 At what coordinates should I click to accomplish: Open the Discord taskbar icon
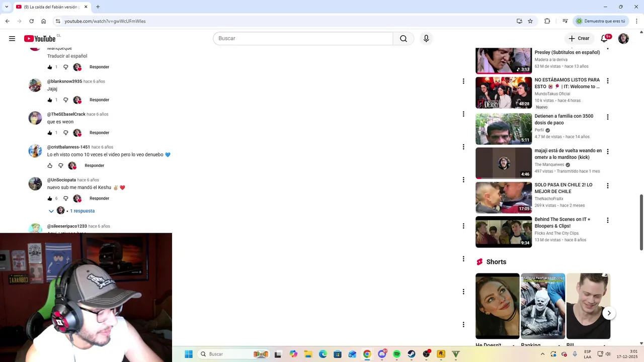(382, 354)
